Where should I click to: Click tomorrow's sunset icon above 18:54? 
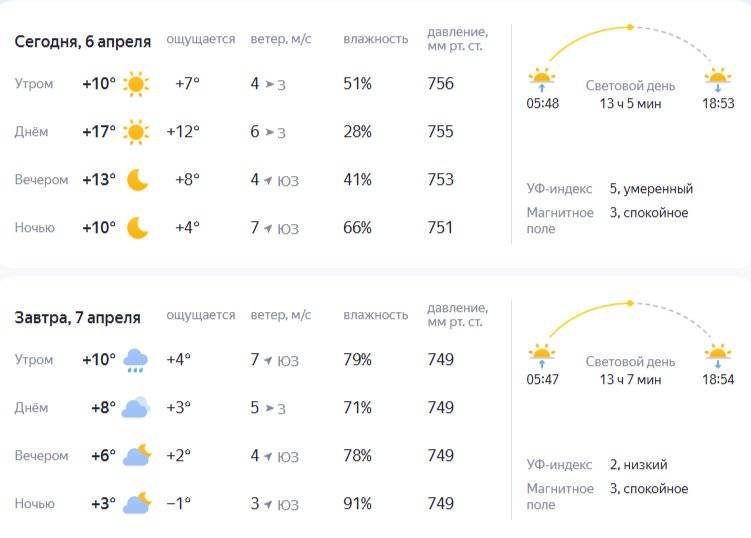click(x=717, y=354)
